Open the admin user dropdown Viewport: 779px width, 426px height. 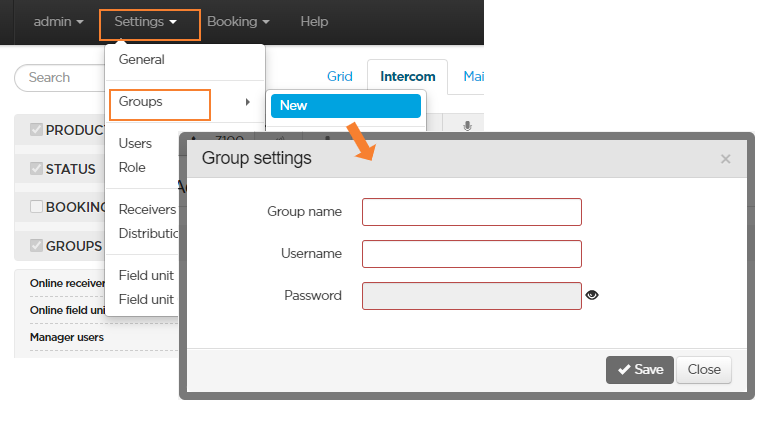click(x=58, y=21)
